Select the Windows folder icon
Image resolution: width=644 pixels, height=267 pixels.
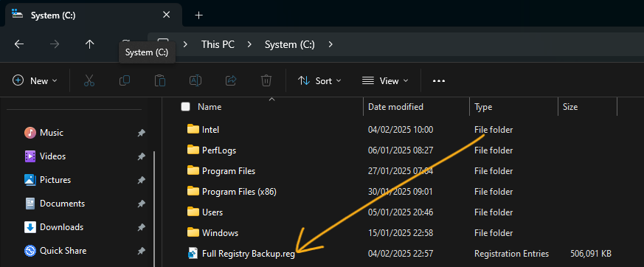193,232
